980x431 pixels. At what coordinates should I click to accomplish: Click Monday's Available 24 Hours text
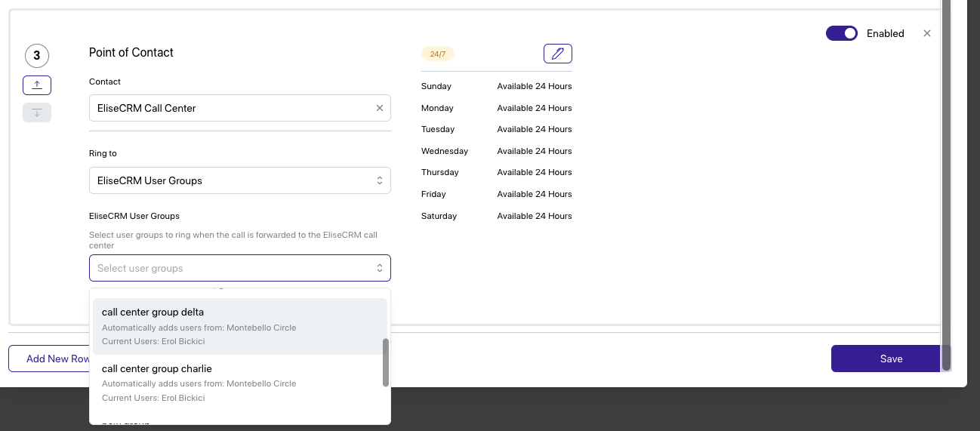pyautogui.click(x=535, y=108)
